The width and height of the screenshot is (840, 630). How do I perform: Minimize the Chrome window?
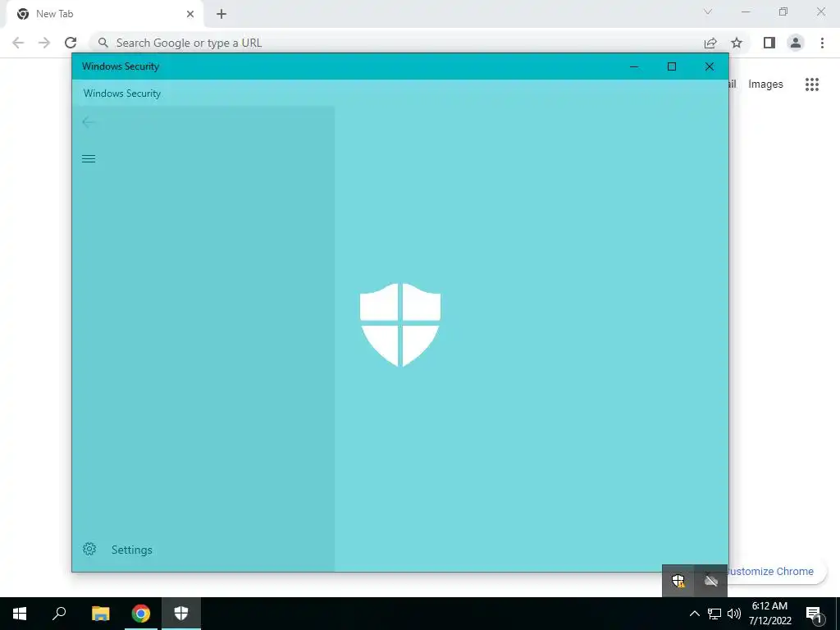coord(746,11)
